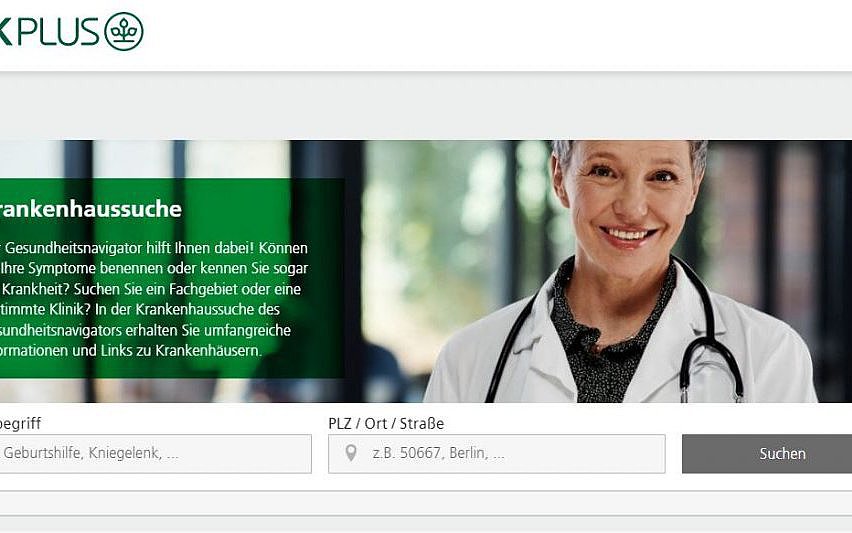The width and height of the screenshot is (852, 533).
Task: Click the Gesundheitsnavigator paragraph in green box
Action: click(x=154, y=299)
